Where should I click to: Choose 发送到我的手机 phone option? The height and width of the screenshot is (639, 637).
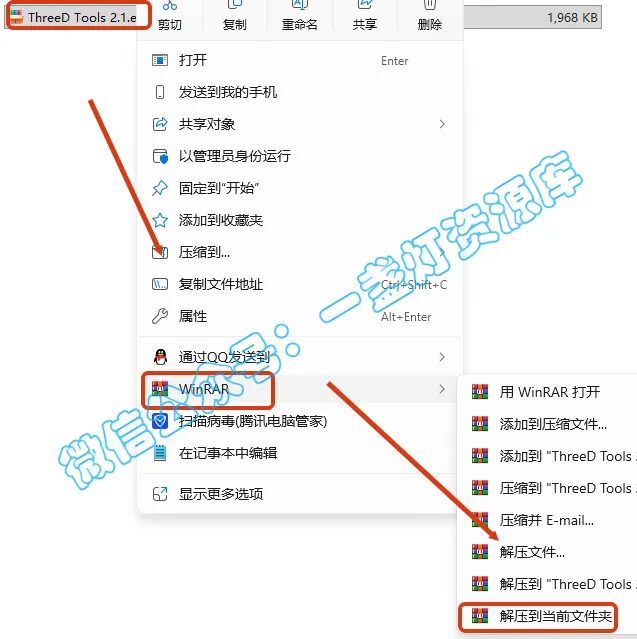(300, 92)
